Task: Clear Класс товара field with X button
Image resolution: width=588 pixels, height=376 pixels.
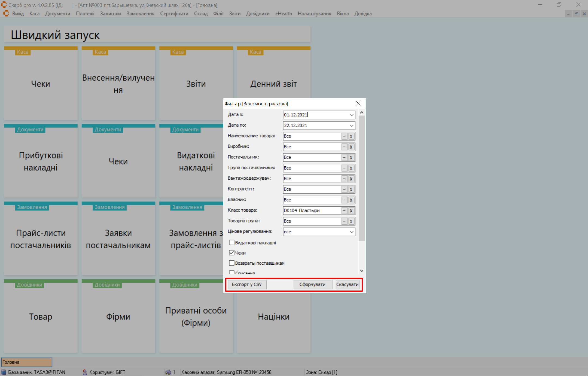Action: click(351, 210)
